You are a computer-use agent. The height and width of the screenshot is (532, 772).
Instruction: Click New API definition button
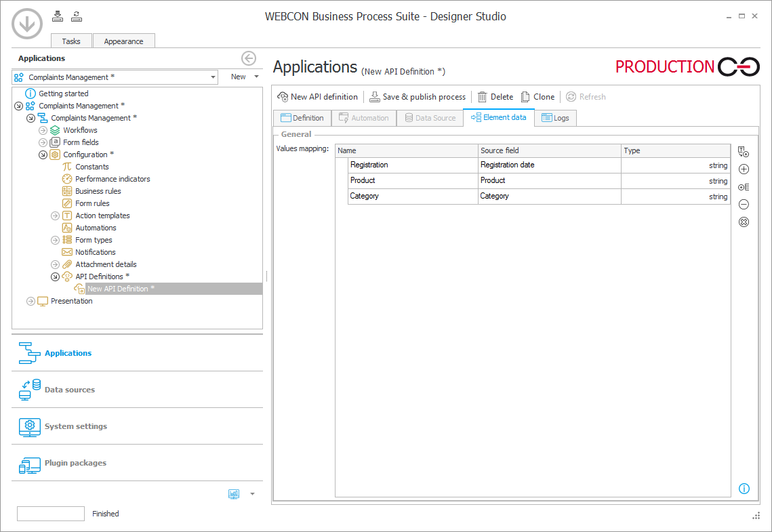(x=318, y=97)
